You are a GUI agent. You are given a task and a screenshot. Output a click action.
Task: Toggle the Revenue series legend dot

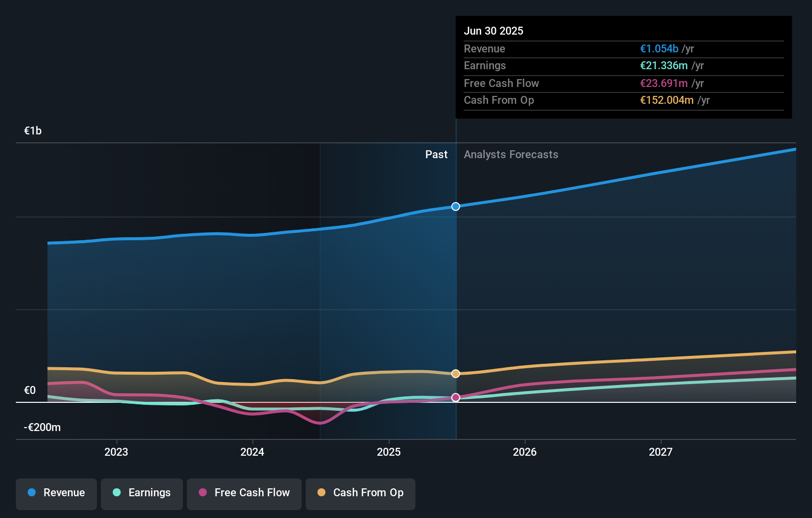[x=31, y=493]
